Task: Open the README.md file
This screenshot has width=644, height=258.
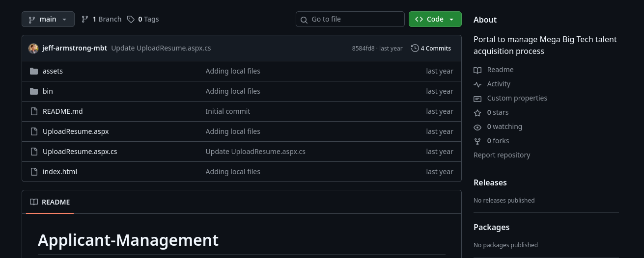Action: coord(63,111)
